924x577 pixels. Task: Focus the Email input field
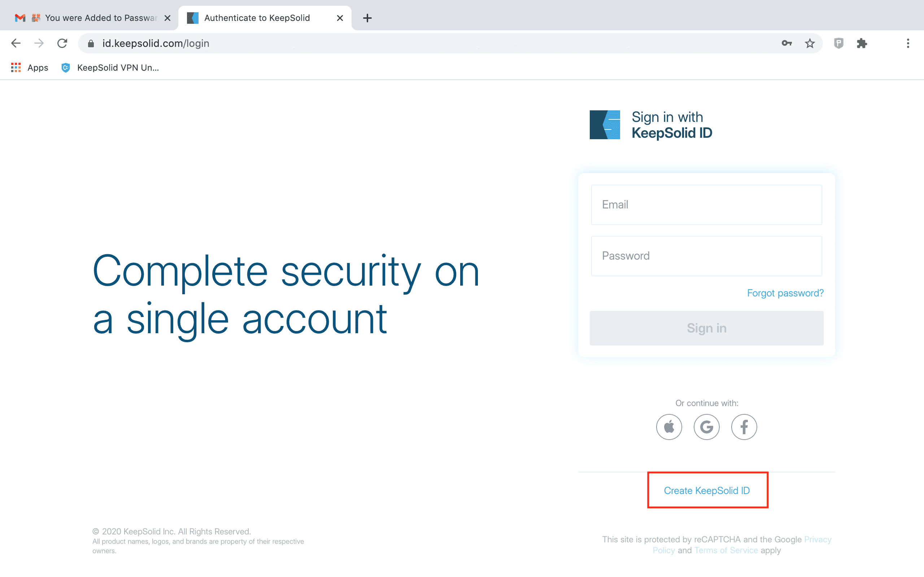tap(706, 205)
